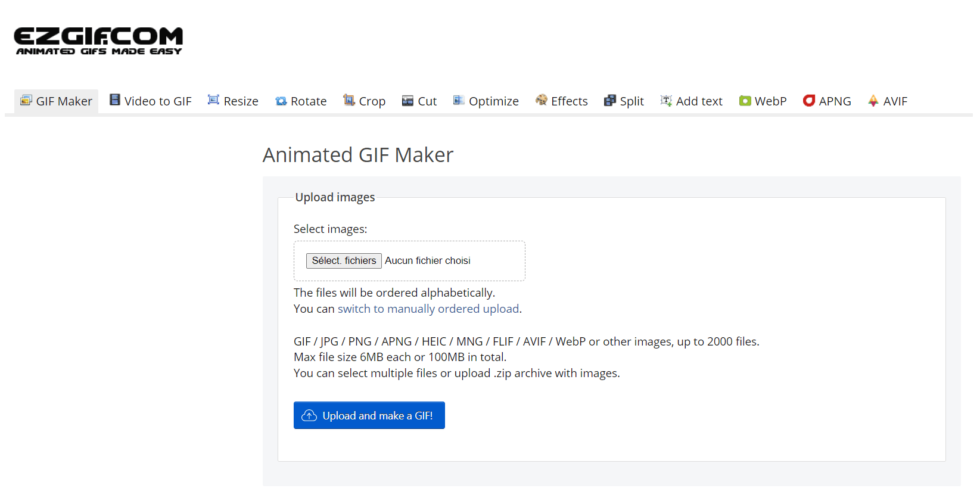Click the files ordered alphabetically note
The width and height of the screenshot is (980, 504).
(394, 293)
